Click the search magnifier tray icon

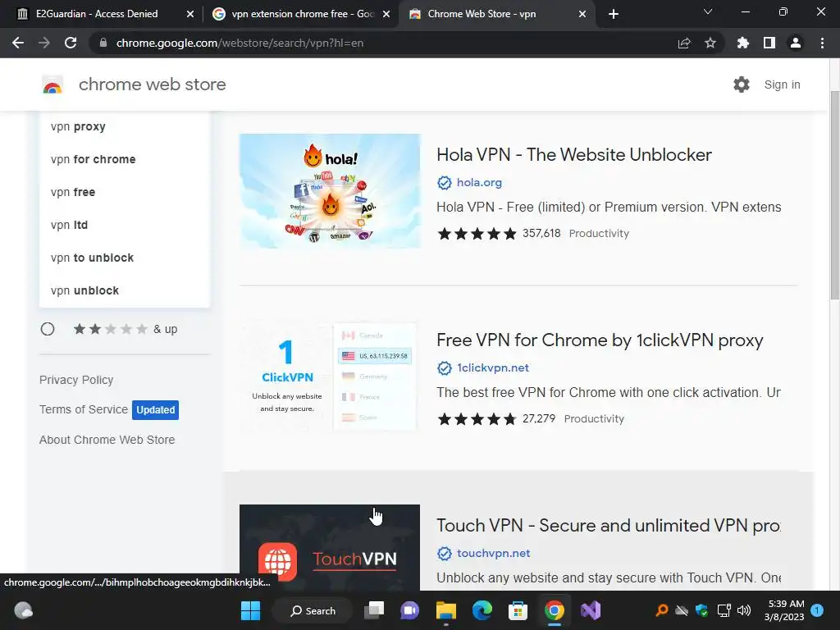662,610
